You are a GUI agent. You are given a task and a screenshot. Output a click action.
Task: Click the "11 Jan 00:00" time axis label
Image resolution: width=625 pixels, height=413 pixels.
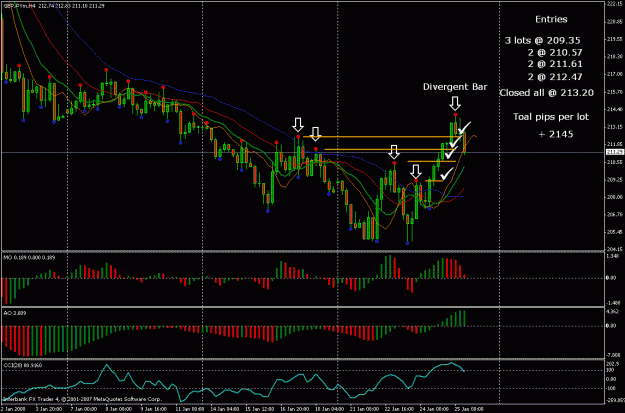click(x=190, y=409)
